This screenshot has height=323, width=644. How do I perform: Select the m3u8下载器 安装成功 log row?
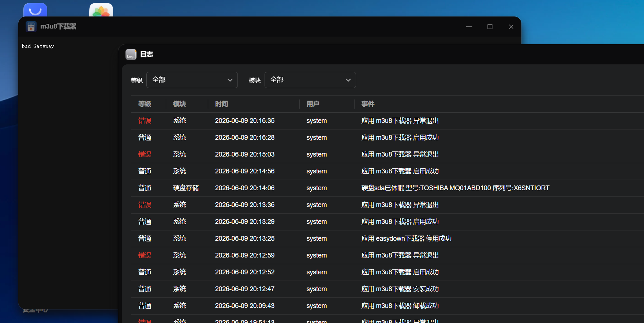pyautogui.click(x=387, y=289)
